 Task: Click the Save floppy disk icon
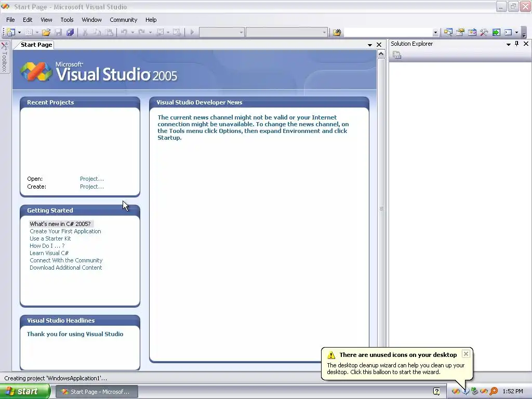(x=58, y=32)
